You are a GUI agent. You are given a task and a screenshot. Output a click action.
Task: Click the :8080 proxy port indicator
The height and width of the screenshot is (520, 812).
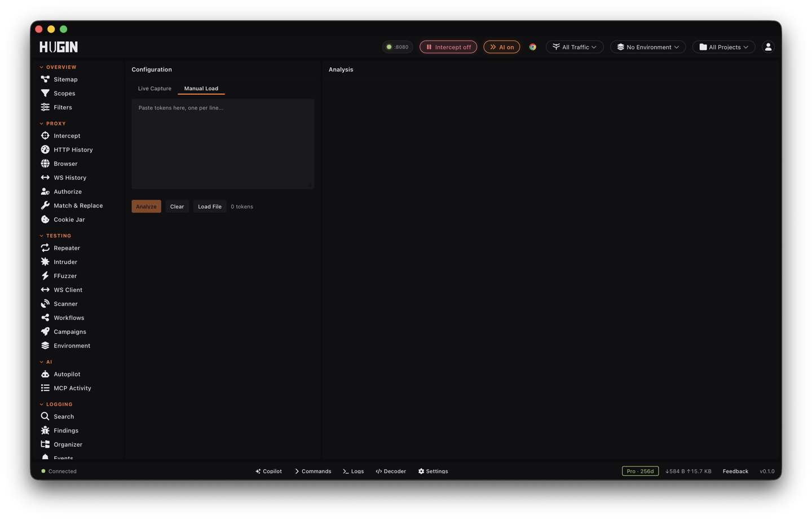click(398, 47)
